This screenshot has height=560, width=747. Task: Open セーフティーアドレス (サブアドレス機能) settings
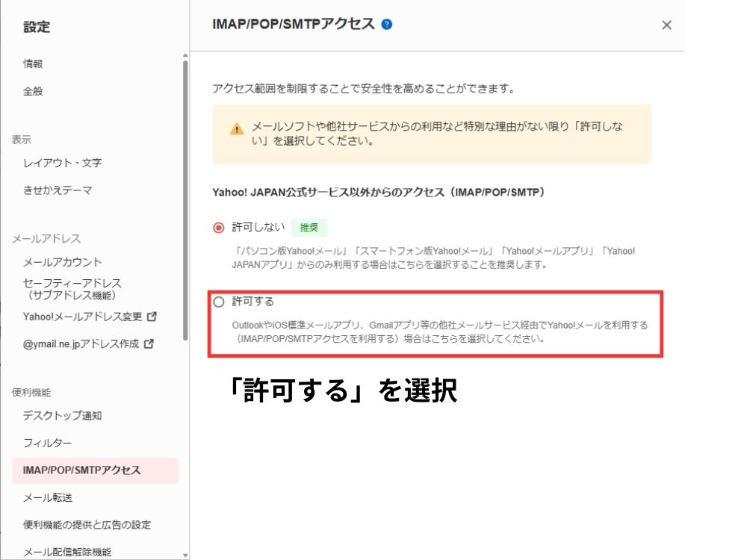(x=72, y=289)
